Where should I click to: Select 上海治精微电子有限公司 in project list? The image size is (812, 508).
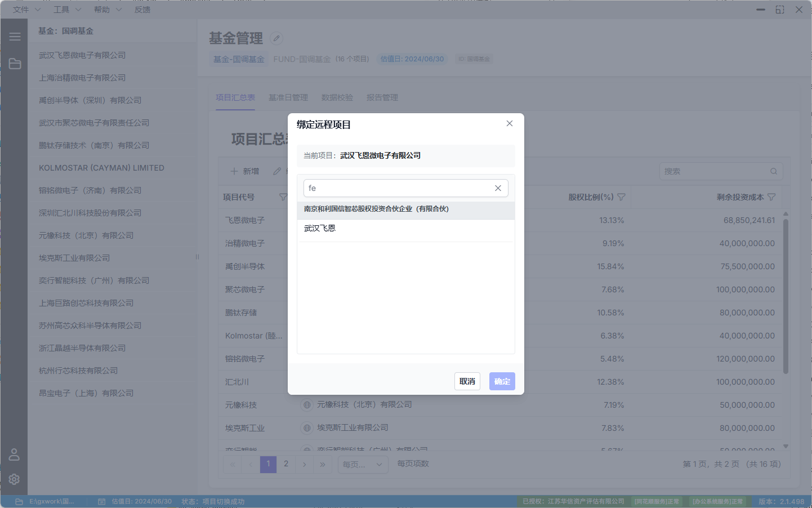click(112, 78)
